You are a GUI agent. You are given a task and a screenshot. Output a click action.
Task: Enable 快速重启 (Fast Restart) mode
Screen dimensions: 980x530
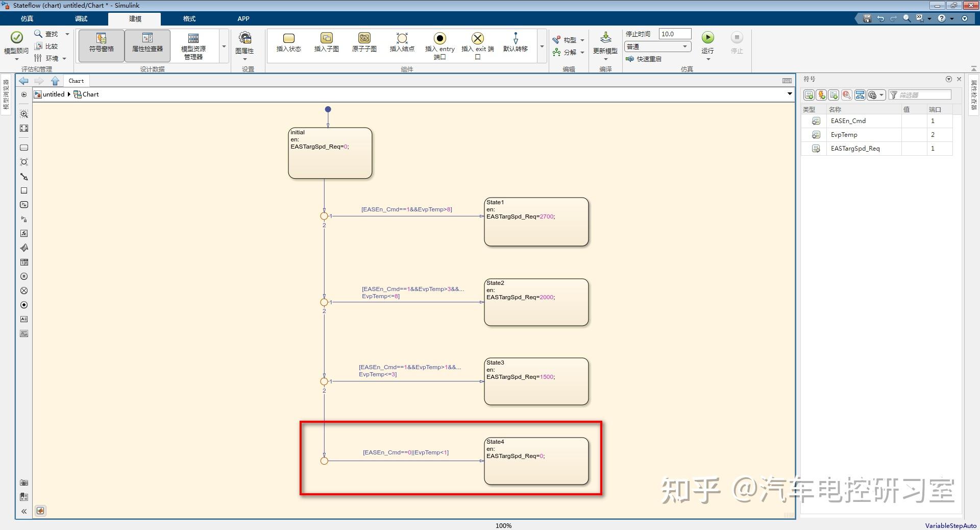pos(645,58)
